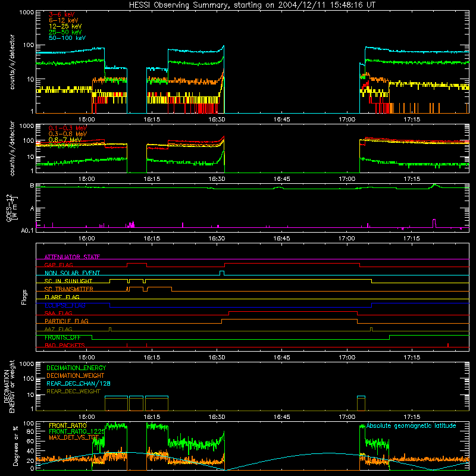This screenshot has height=476, width=476.
Task: Click the 0.3-0.8 MeV legend label
Action: point(68,134)
